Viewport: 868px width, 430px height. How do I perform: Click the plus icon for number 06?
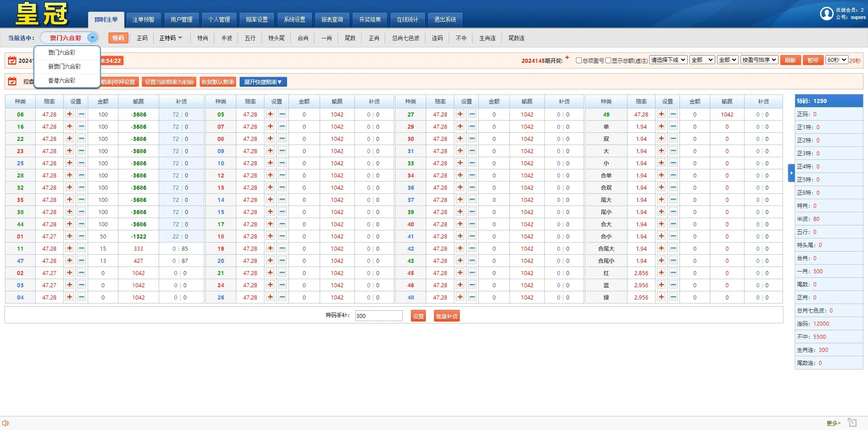(x=70, y=114)
